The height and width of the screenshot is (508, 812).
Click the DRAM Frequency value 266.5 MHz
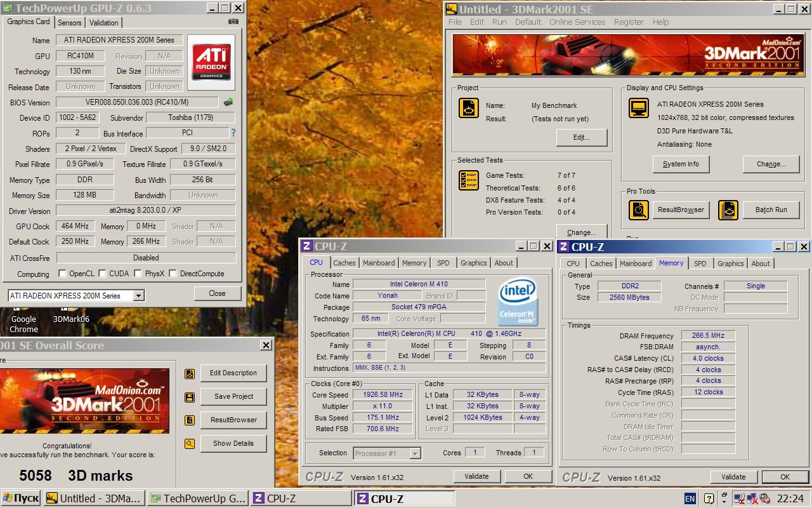coord(708,335)
